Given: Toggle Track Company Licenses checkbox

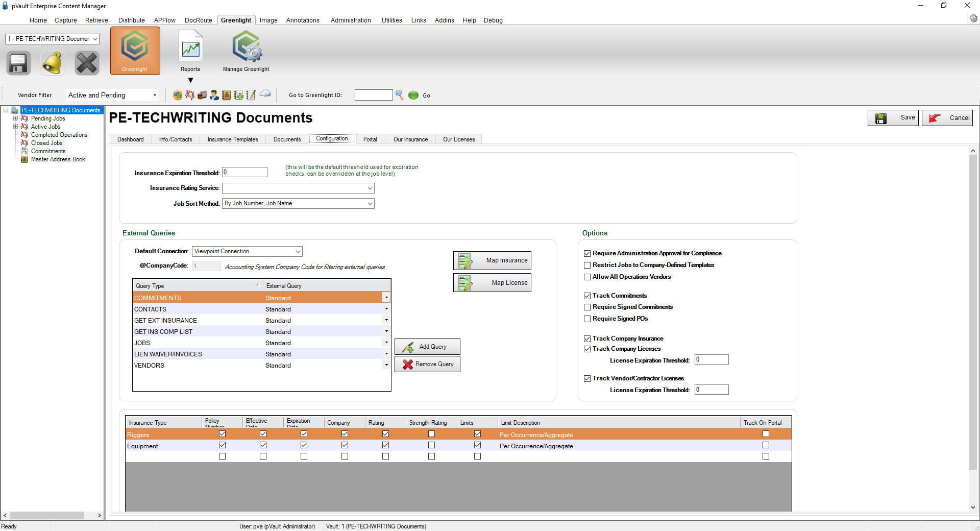Looking at the screenshot, I should (x=587, y=349).
